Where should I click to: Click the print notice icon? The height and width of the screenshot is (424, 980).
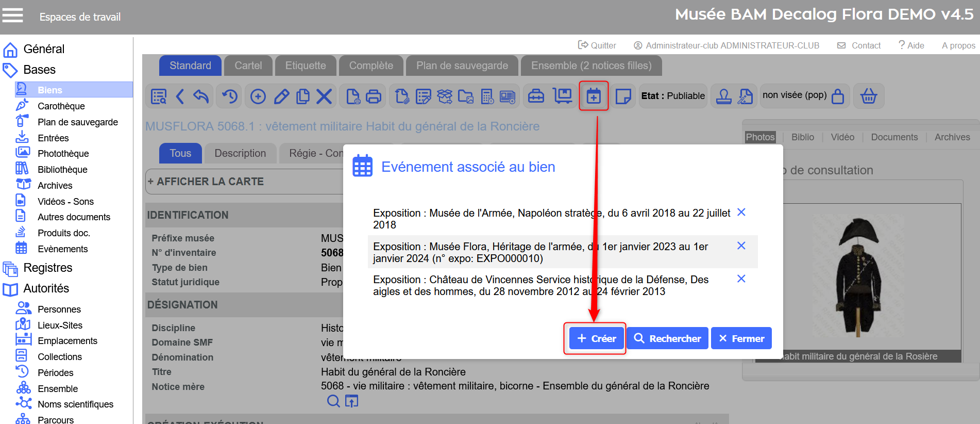[374, 96]
